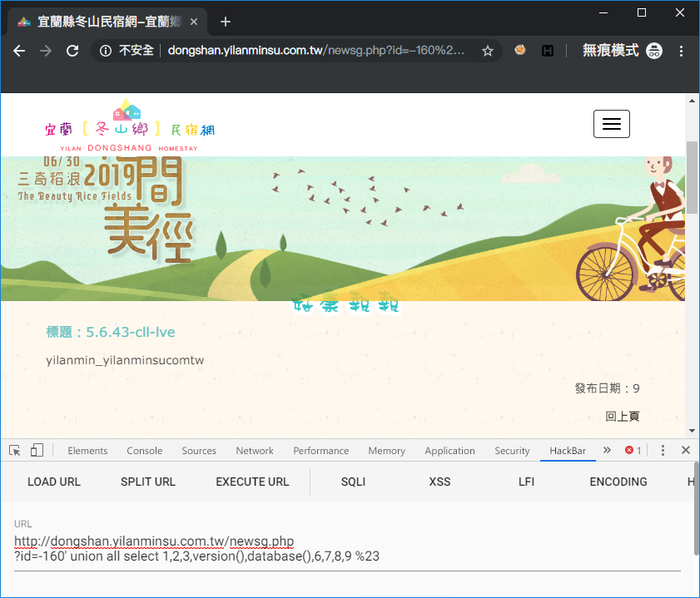Click the 2019 三奇稻浪 banner image

tap(342, 229)
